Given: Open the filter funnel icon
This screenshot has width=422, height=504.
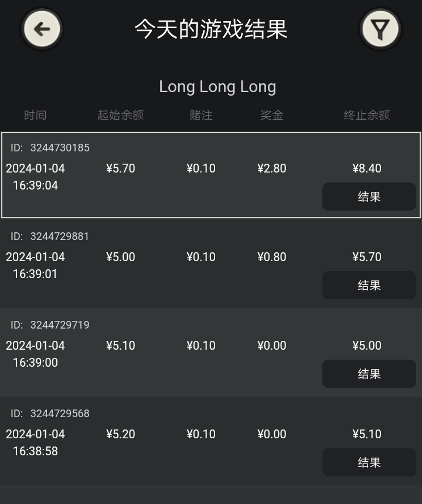Looking at the screenshot, I should (x=380, y=29).
